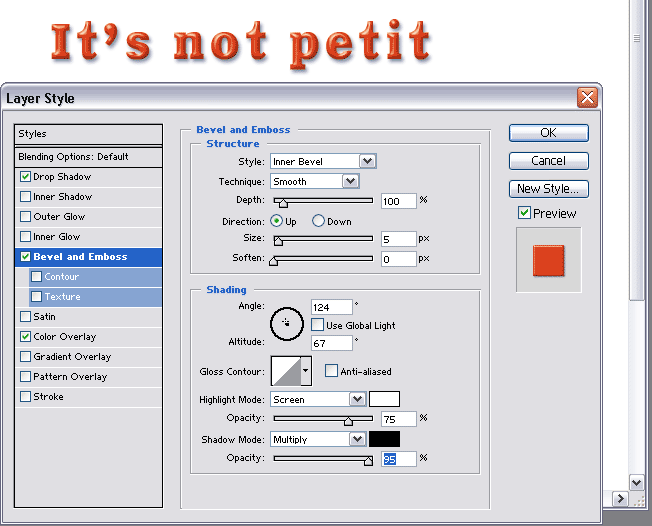Click the orange style preview thumbnail

tap(548, 260)
